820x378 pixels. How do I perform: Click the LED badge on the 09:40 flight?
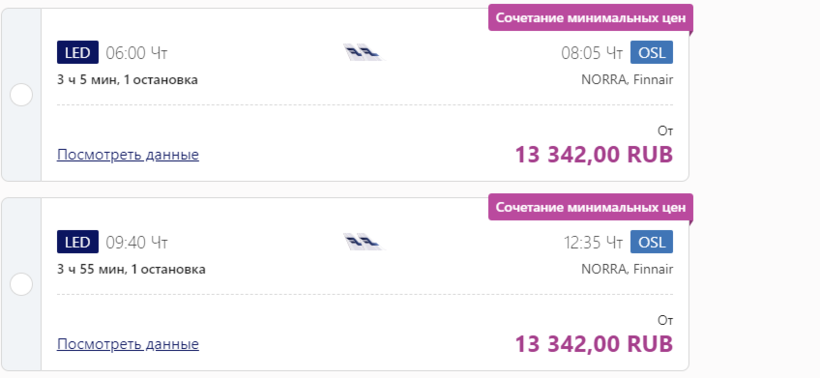point(77,242)
